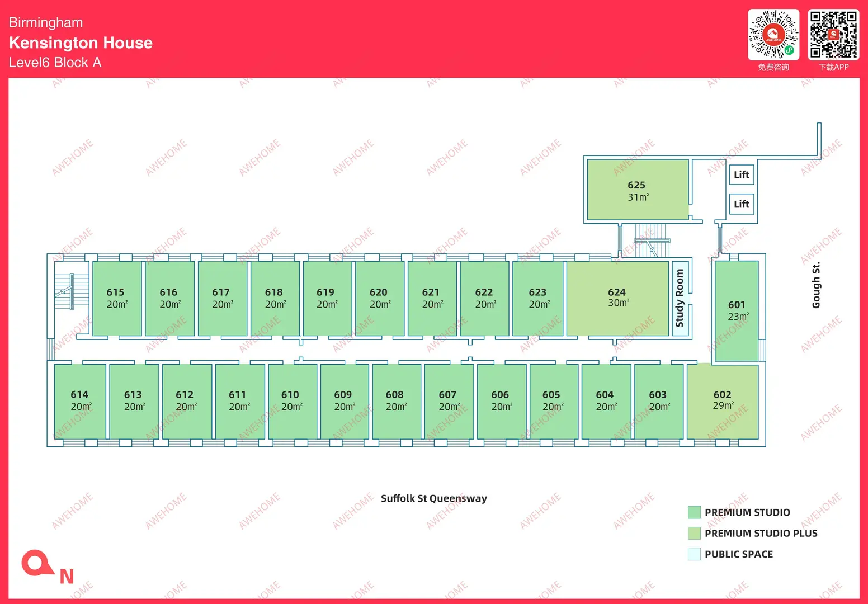Select room 624 of 30m²

pyautogui.click(x=617, y=298)
